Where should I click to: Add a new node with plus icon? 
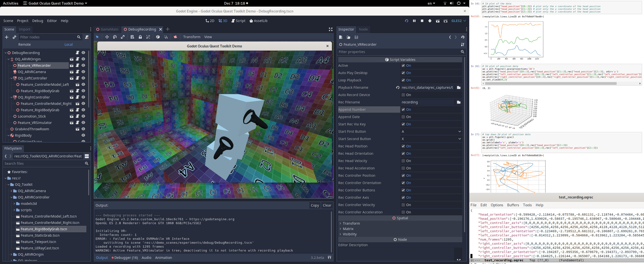click(7, 37)
